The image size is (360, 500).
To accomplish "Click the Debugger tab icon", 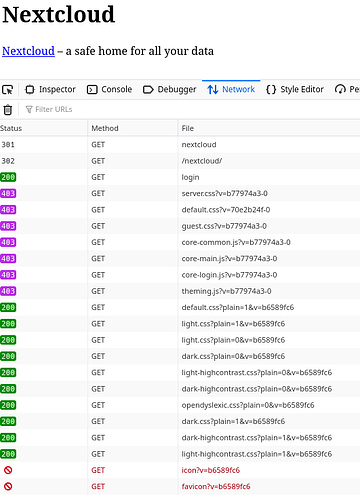I will point(148,90).
